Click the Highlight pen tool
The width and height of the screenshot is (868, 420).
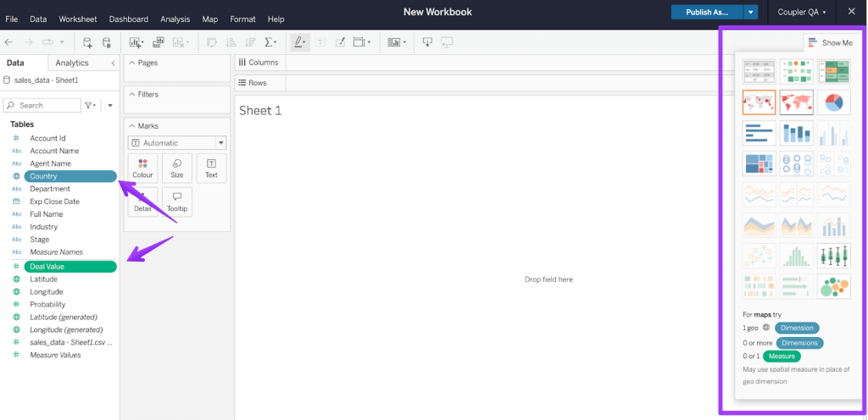[300, 42]
